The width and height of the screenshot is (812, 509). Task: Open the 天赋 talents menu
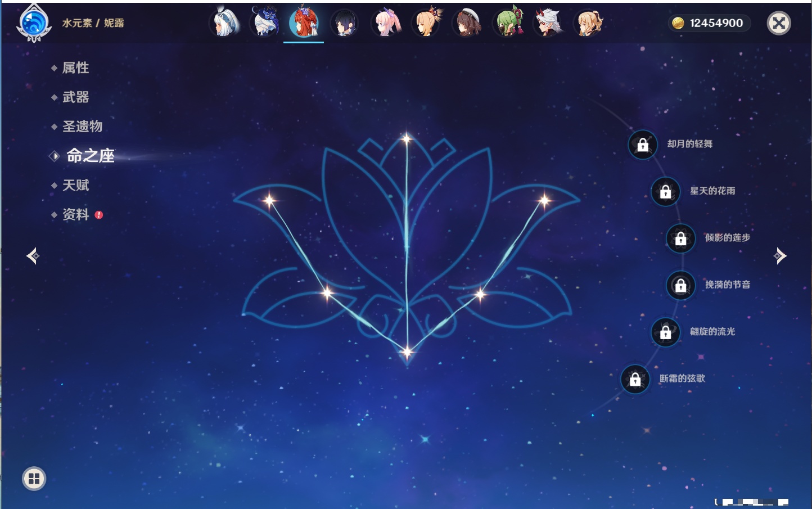[75, 185]
